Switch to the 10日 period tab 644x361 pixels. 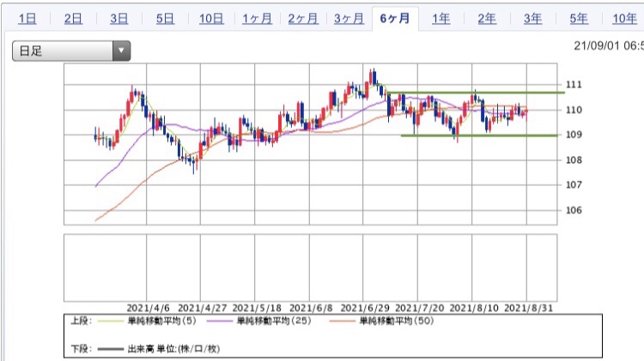pyautogui.click(x=211, y=19)
